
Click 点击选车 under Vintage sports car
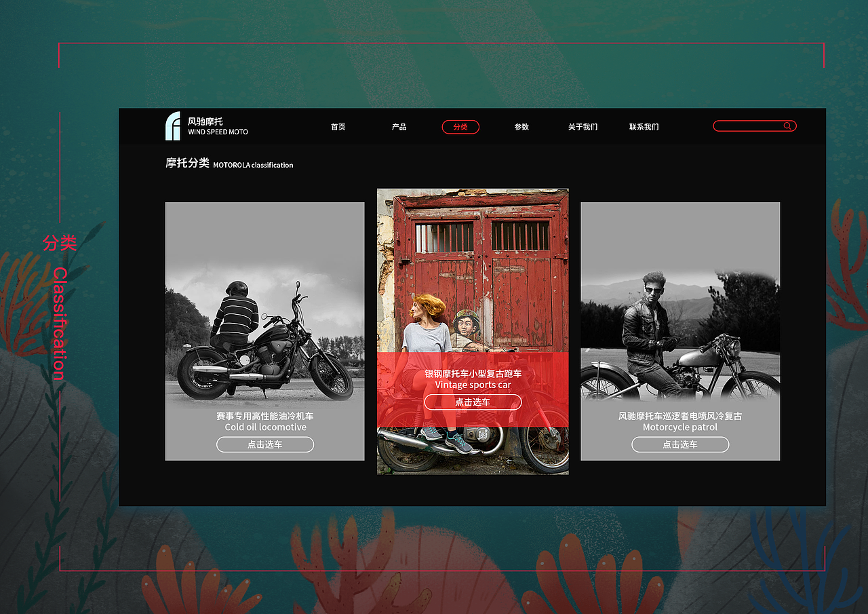(473, 402)
